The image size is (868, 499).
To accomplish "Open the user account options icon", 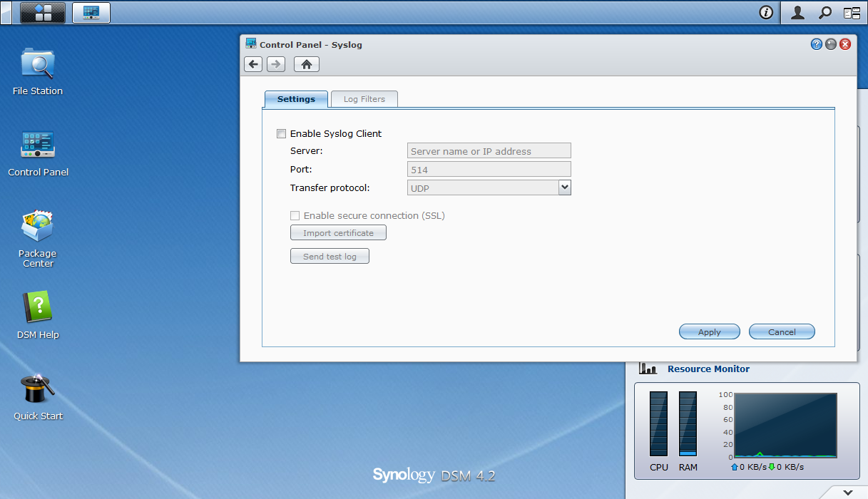I will pos(798,13).
